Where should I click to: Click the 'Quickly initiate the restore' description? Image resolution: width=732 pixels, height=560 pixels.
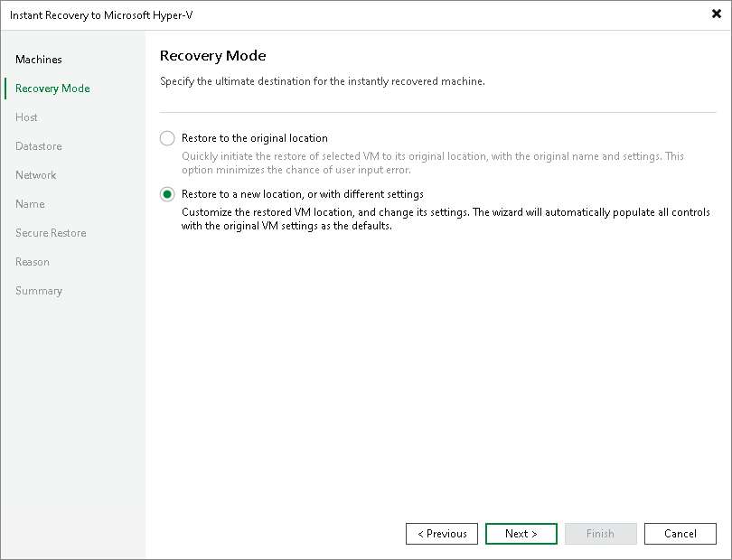[x=433, y=163]
